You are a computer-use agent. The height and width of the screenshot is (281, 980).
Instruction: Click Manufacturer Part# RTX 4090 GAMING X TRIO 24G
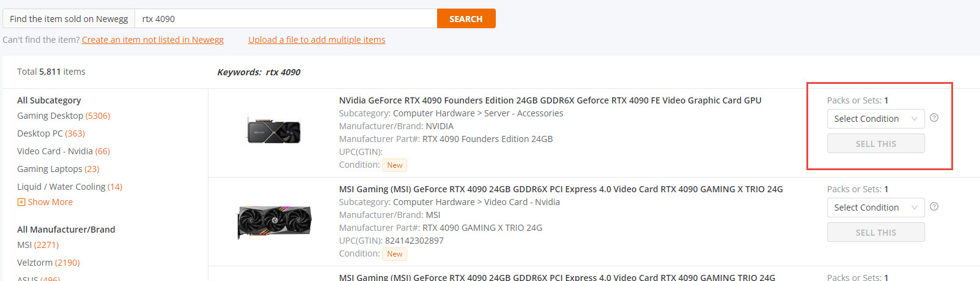coord(482,228)
